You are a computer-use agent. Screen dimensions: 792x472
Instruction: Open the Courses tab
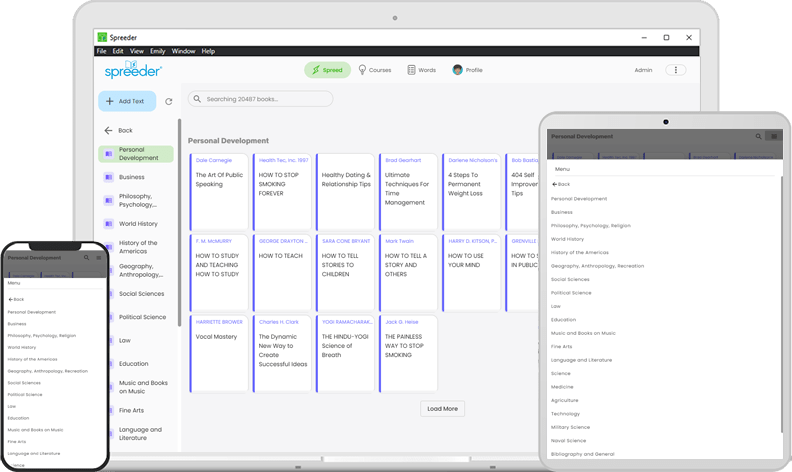375,70
